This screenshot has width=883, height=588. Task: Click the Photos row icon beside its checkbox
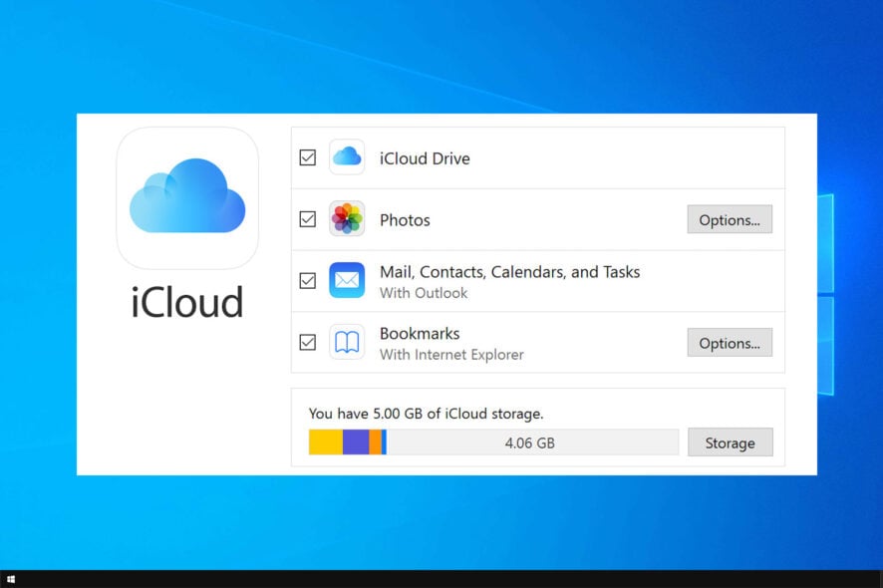[347, 219]
